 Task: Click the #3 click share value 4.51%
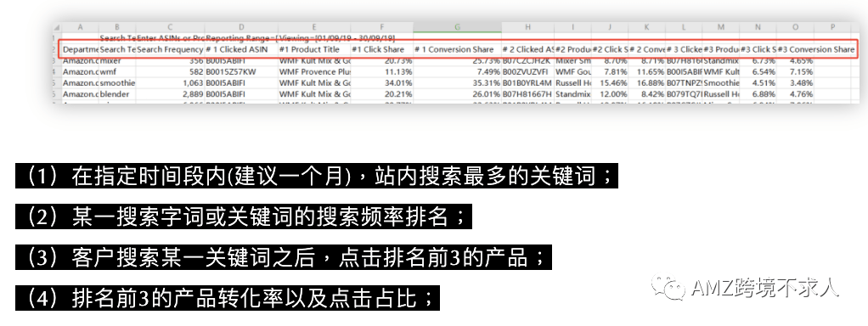click(758, 82)
